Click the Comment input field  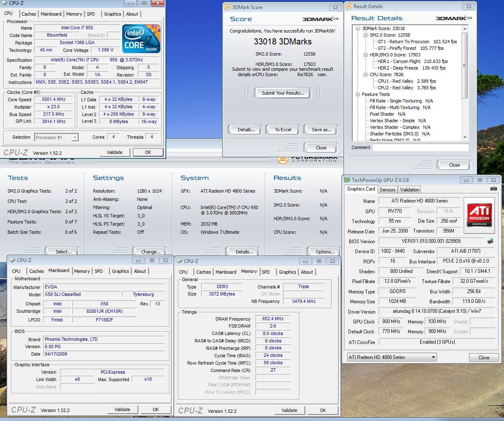[x=420, y=147]
